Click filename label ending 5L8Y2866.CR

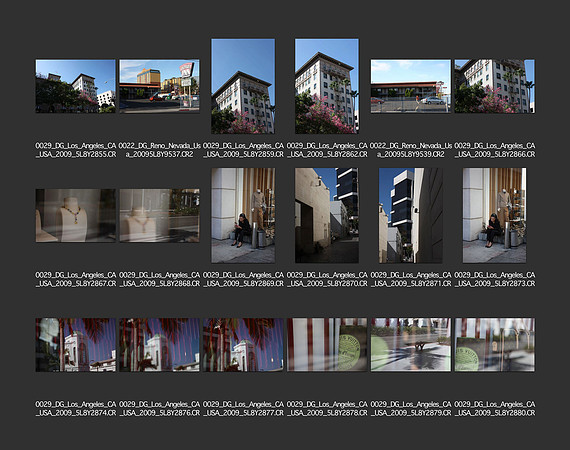coord(494,150)
